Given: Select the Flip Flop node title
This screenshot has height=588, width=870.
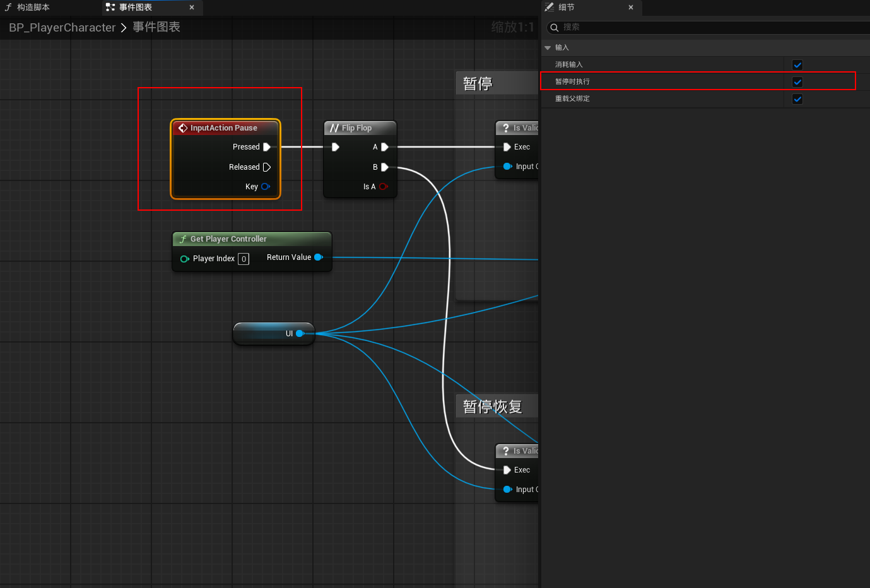Looking at the screenshot, I should pyautogui.click(x=356, y=128).
